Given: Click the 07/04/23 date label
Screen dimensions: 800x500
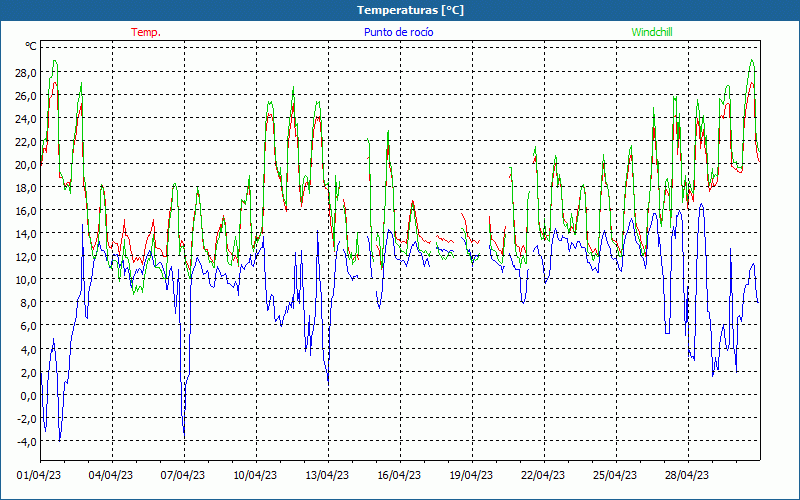Looking at the screenshot, I should click(183, 476).
